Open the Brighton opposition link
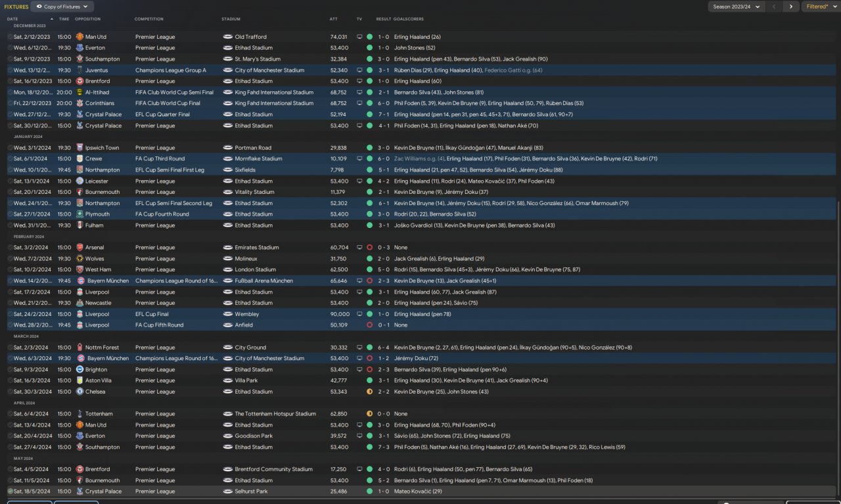Image resolution: width=841 pixels, height=504 pixels. (96, 370)
